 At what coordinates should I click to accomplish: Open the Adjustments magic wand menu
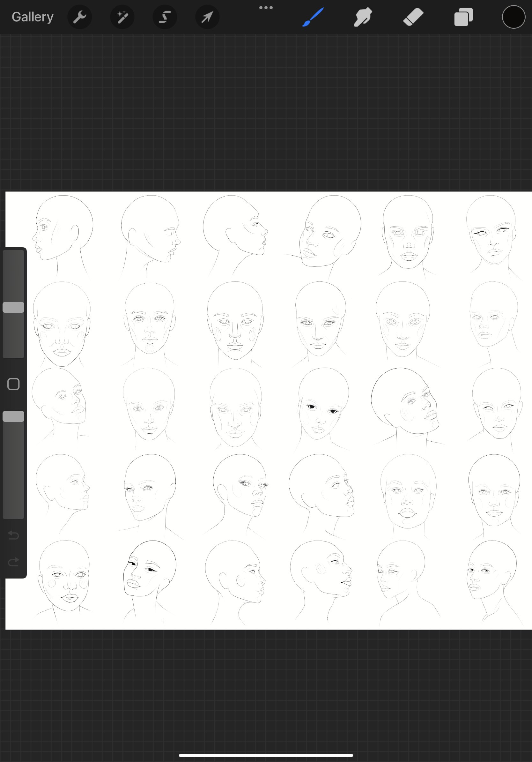(122, 17)
